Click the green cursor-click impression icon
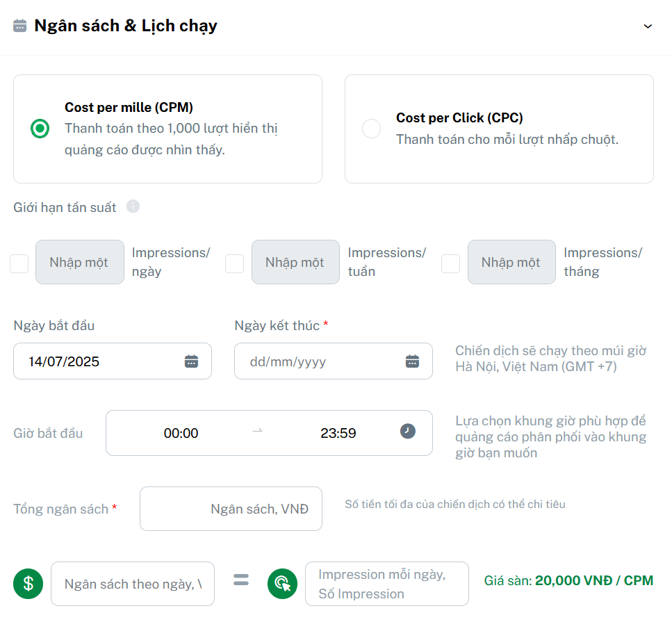The image size is (672, 622). pyautogui.click(x=282, y=584)
